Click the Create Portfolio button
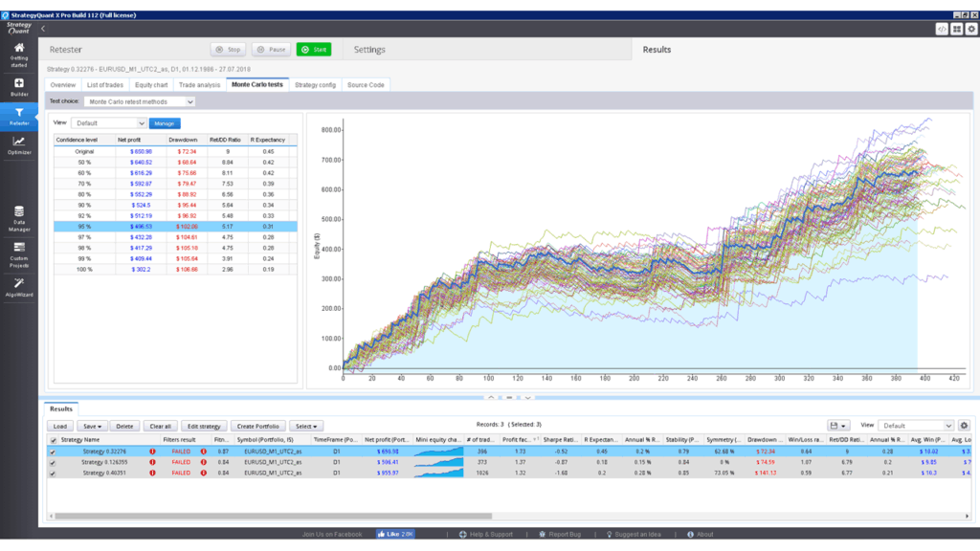980x551 pixels. pos(257,426)
